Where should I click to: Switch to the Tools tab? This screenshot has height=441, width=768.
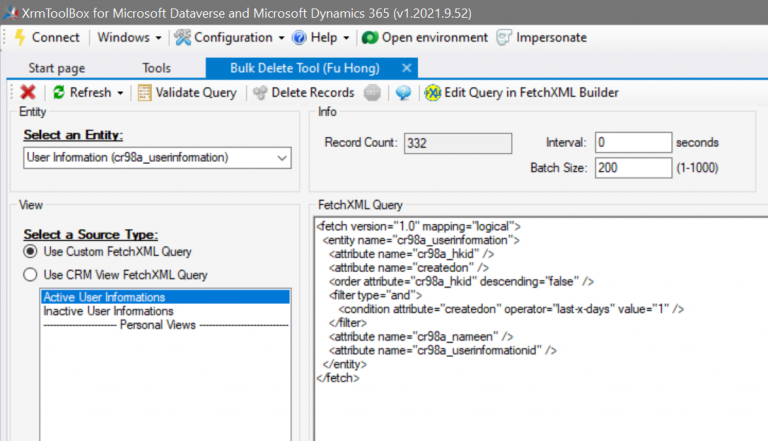point(157,68)
